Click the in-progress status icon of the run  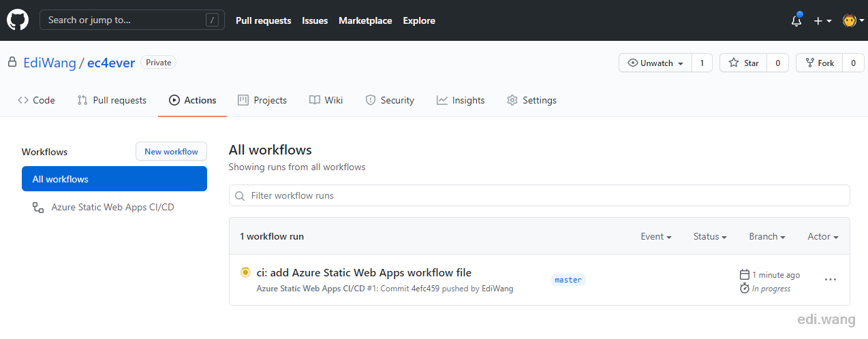[246, 272]
